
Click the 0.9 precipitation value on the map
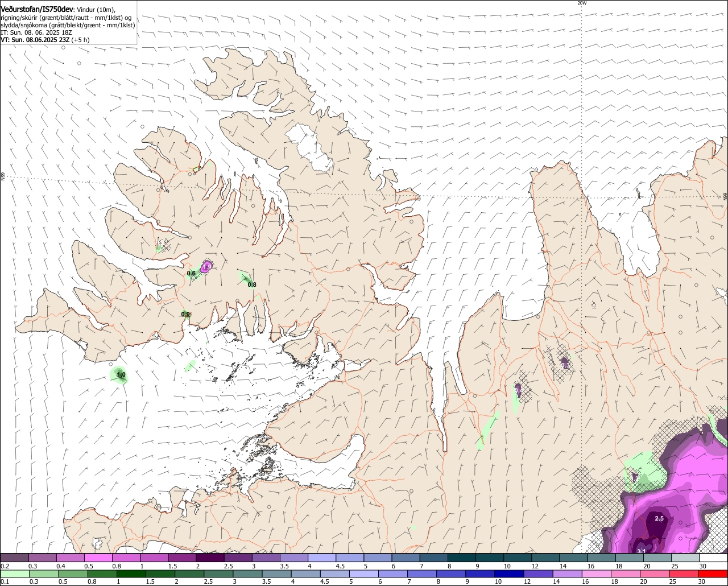[x=185, y=315]
